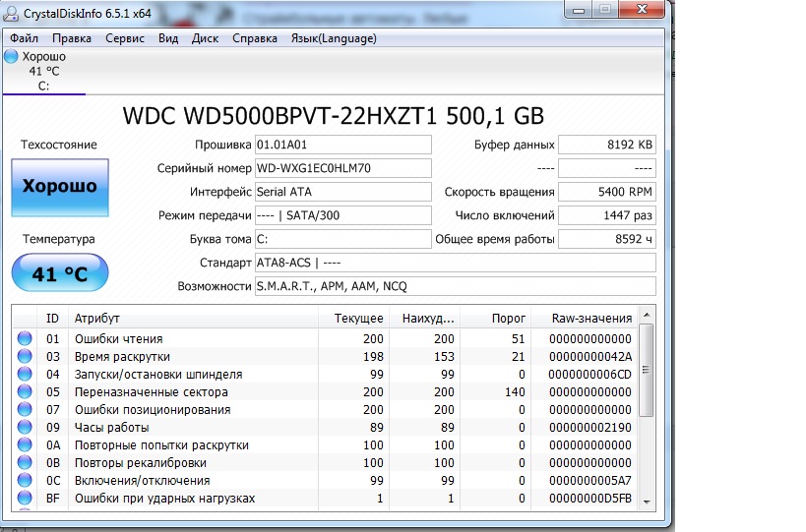The image size is (806, 532).
Task: Open the Вид menu
Action: pyautogui.click(x=168, y=38)
